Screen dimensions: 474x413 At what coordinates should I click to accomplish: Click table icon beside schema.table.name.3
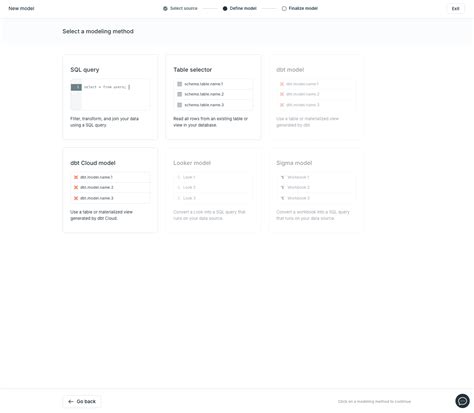point(180,105)
